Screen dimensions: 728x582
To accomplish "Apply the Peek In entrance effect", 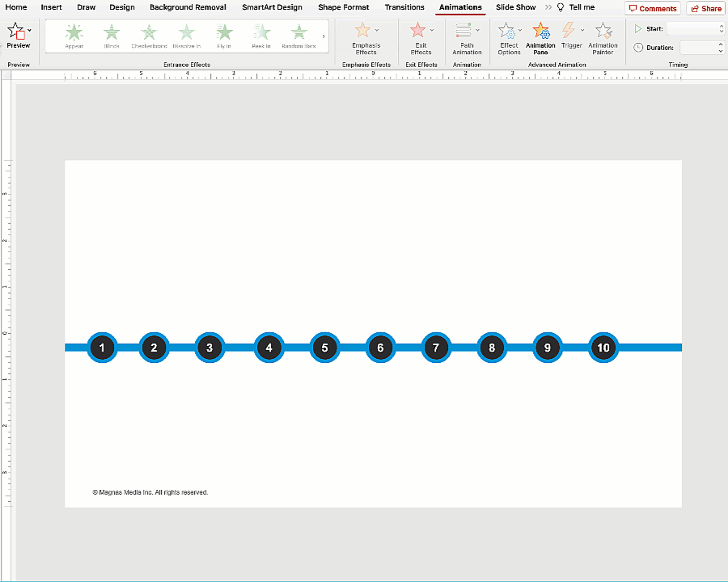I will click(261, 36).
